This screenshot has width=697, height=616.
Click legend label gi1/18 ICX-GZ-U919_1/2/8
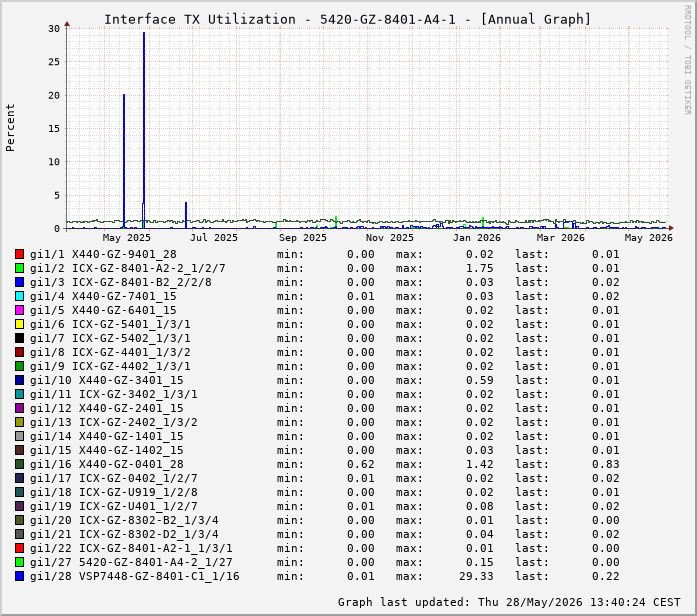(x=113, y=492)
